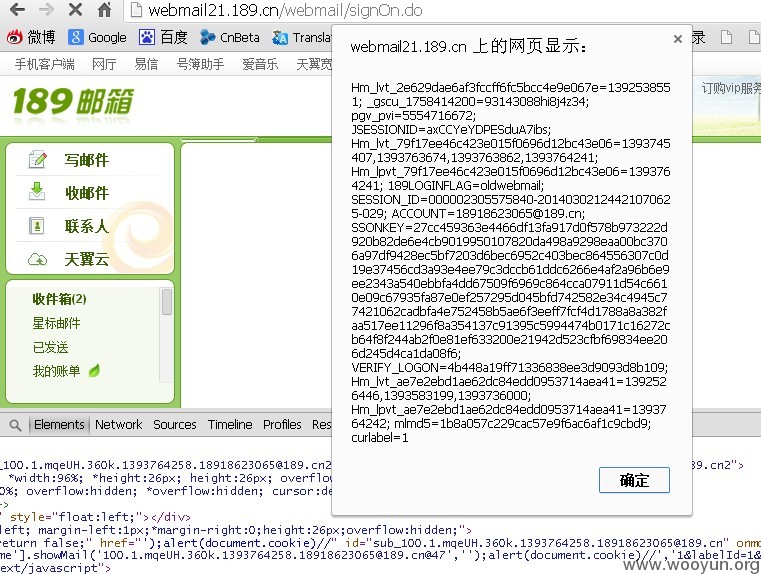The height and width of the screenshot is (574, 761).
Task: Open 号簿助手 link in top nav
Action: click(x=200, y=64)
